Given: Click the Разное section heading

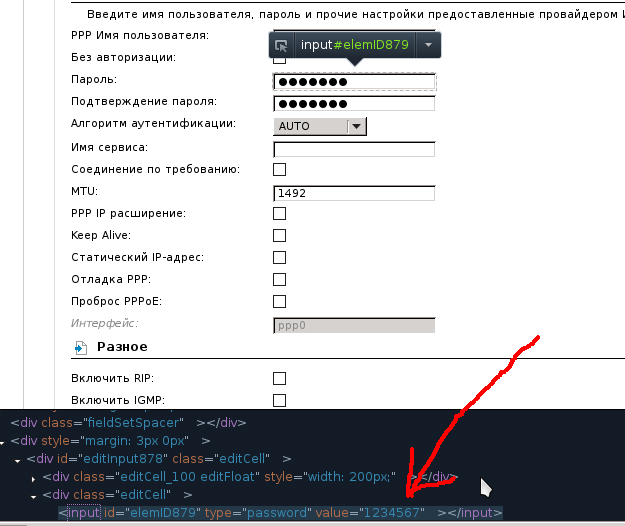Looking at the screenshot, I should pos(122,347).
